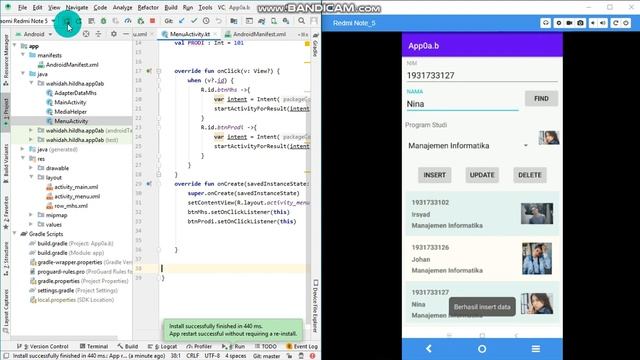Tap the DELETE button

click(x=530, y=175)
